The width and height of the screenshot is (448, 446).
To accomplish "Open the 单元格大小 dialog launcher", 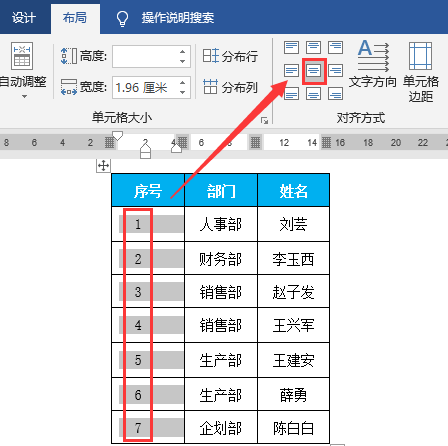I will [265, 121].
